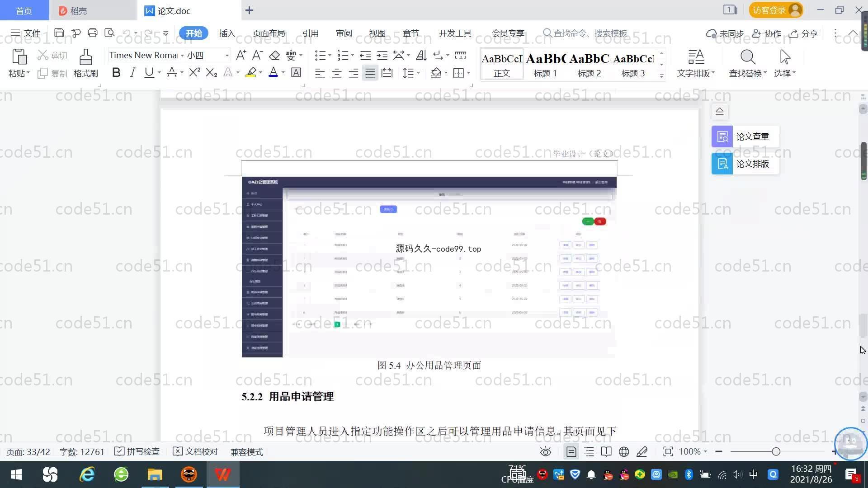This screenshot has height=488, width=868.
Task: Click the 文档校对 proofreading button
Action: [195, 451]
